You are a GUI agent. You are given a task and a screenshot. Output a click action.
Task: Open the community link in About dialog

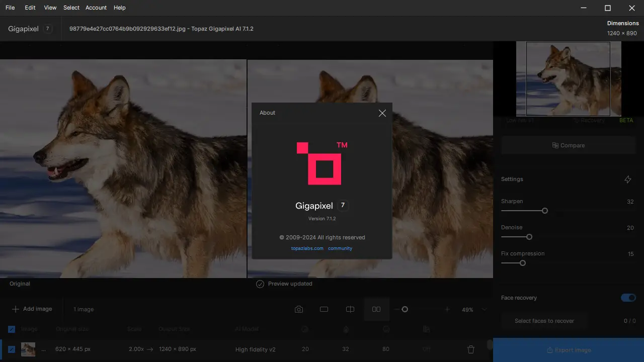pos(340,248)
